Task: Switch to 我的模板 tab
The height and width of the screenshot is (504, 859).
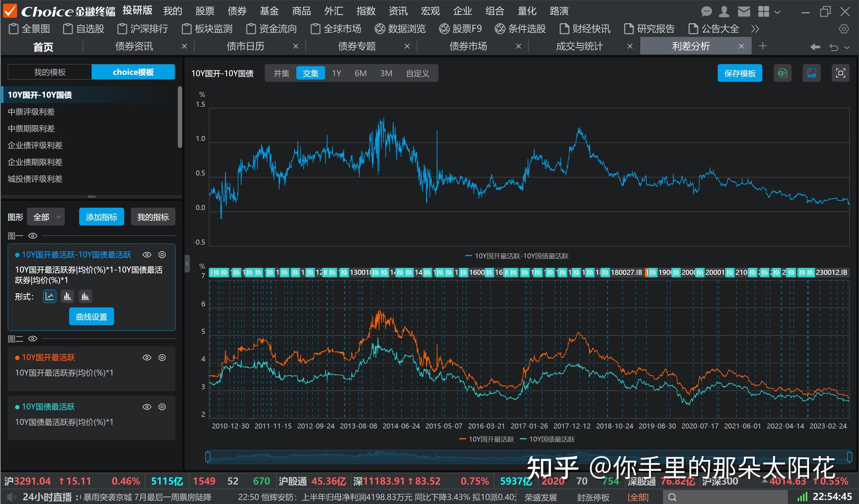Action: click(x=50, y=72)
